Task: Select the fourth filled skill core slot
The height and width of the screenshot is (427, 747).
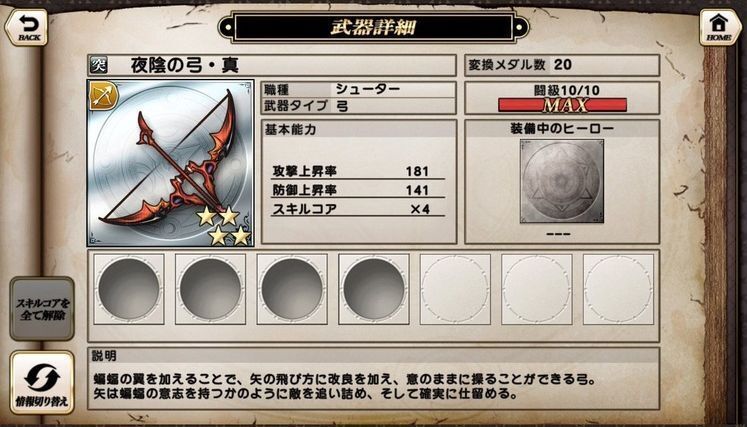Action: (x=374, y=289)
